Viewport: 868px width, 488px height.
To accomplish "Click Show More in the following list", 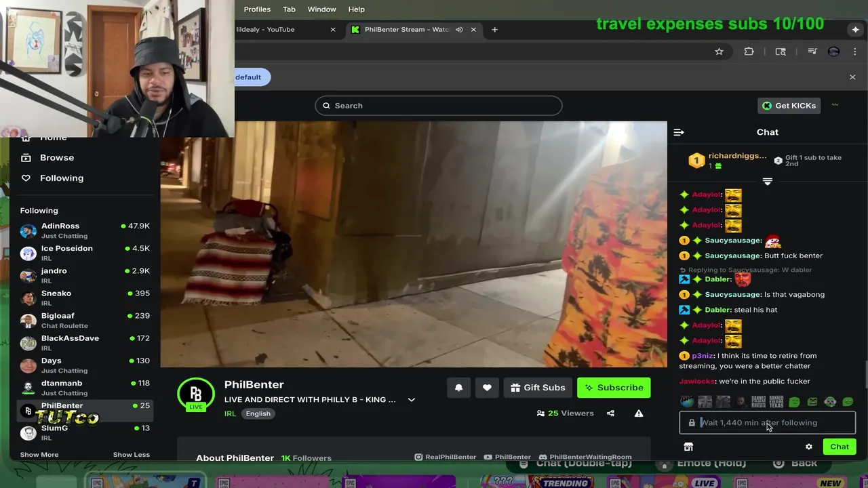I will pyautogui.click(x=39, y=455).
